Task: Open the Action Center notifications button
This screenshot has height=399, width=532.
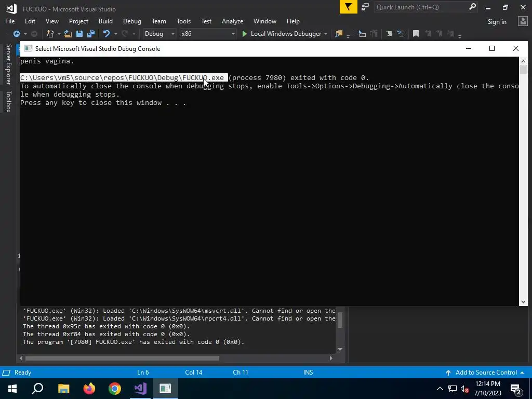Action: coord(516,389)
